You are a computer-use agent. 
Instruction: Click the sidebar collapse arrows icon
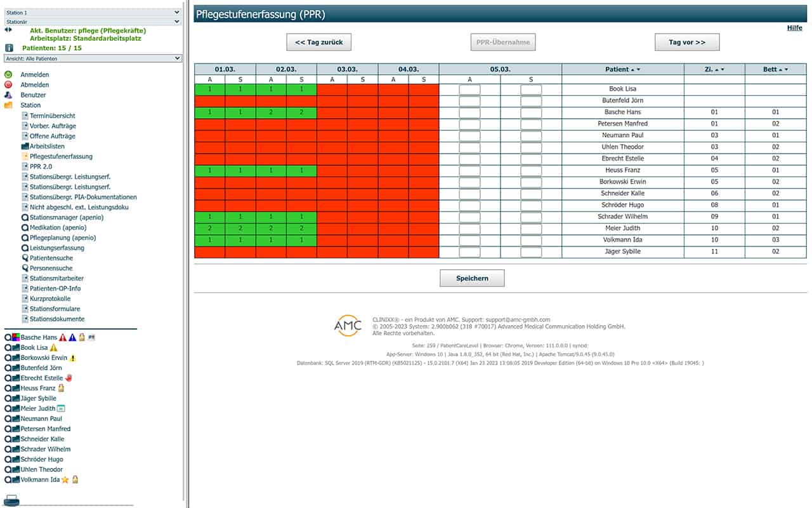click(8, 29)
